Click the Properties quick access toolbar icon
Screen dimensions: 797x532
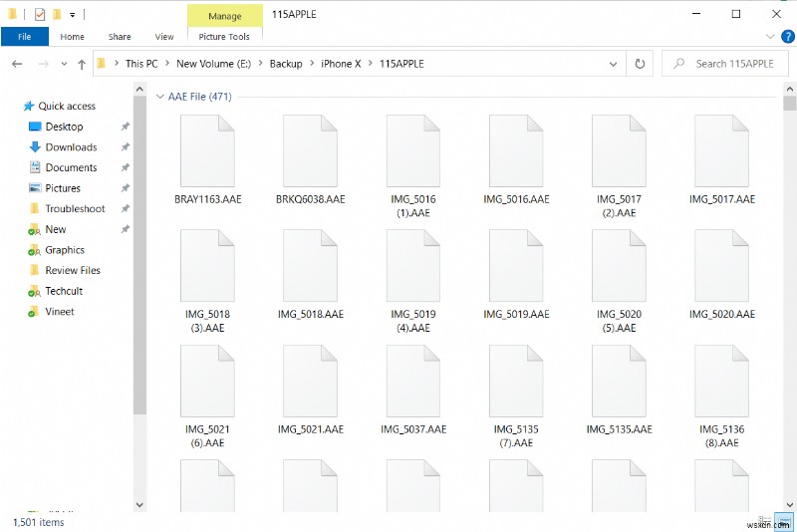(40, 14)
